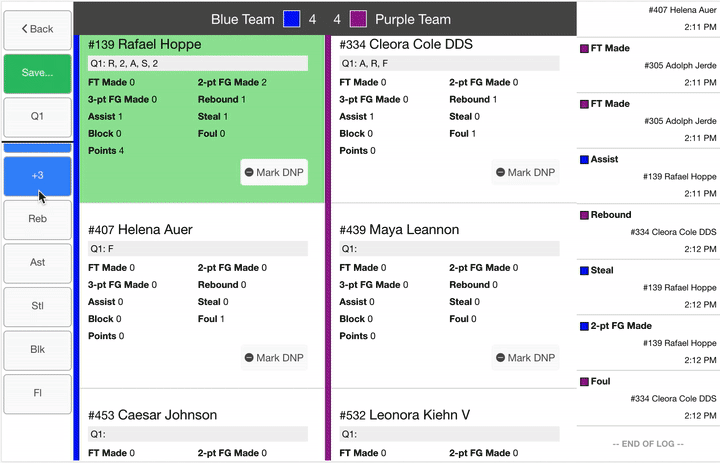Go back using the Back button
The height and width of the screenshot is (463, 720).
point(37,29)
